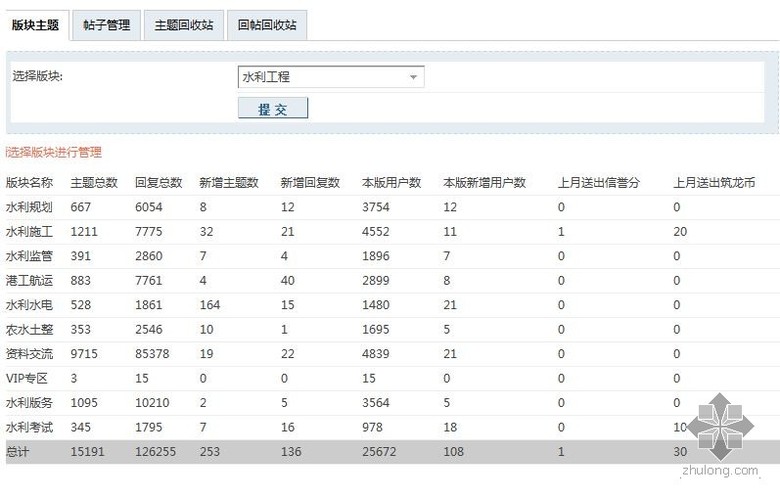Click the 上月送出筑龙币 column header
This screenshot has width=780, height=498.
tap(713, 183)
